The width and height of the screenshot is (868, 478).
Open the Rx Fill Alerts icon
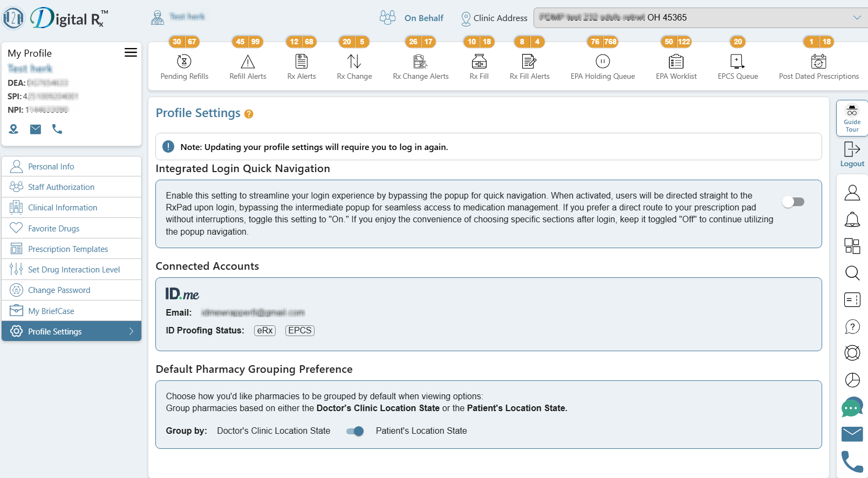point(529,62)
